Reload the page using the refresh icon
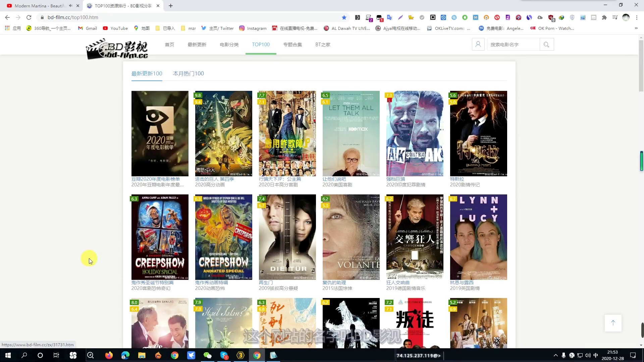This screenshot has height=362, width=644. (29, 17)
